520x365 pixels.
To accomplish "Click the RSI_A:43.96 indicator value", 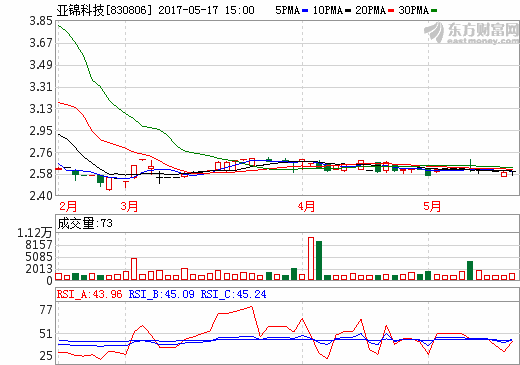I will coord(89,294).
